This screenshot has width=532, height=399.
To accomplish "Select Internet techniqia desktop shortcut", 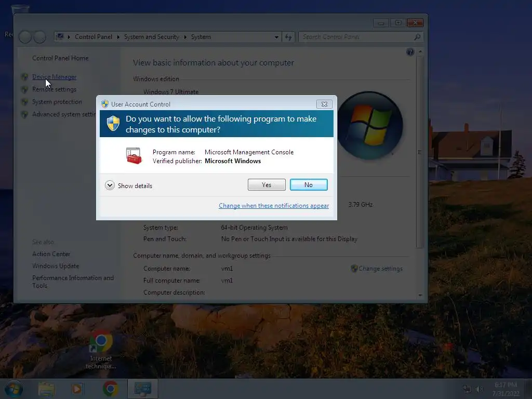I will click(101, 351).
